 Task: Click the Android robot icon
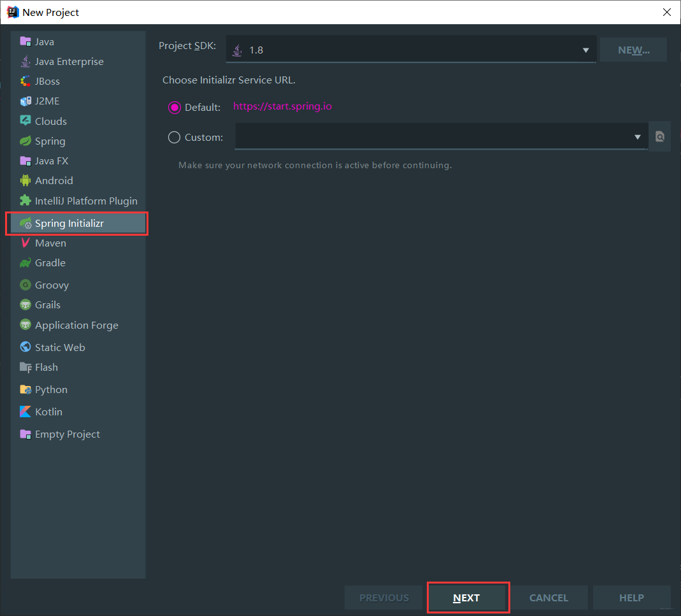click(x=25, y=181)
